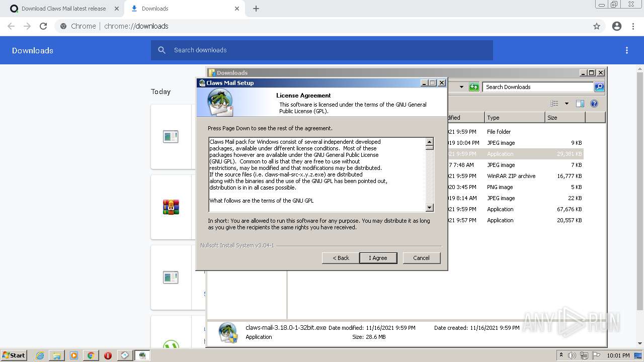Reload the Chrome page
Image resolution: width=644 pixels, height=362 pixels.
coord(43,26)
